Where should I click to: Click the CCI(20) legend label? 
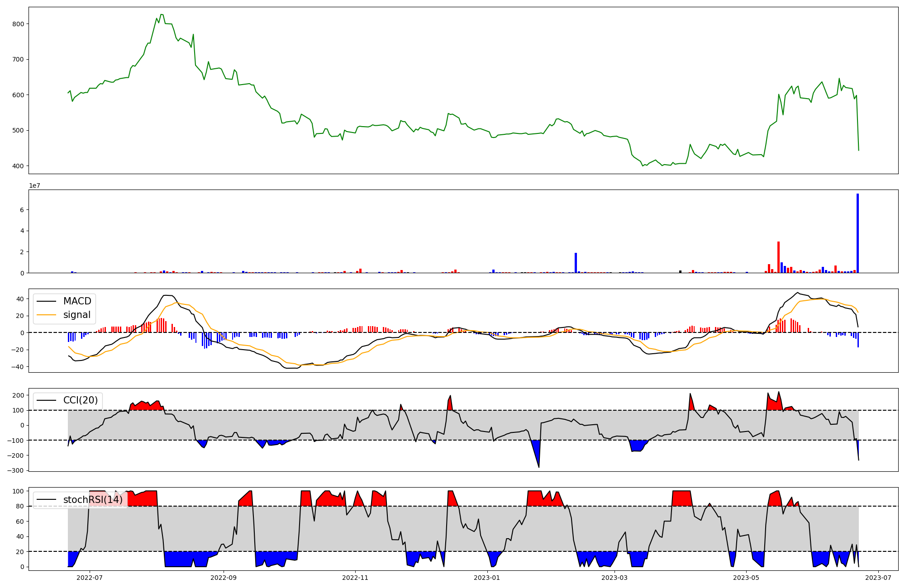click(80, 400)
